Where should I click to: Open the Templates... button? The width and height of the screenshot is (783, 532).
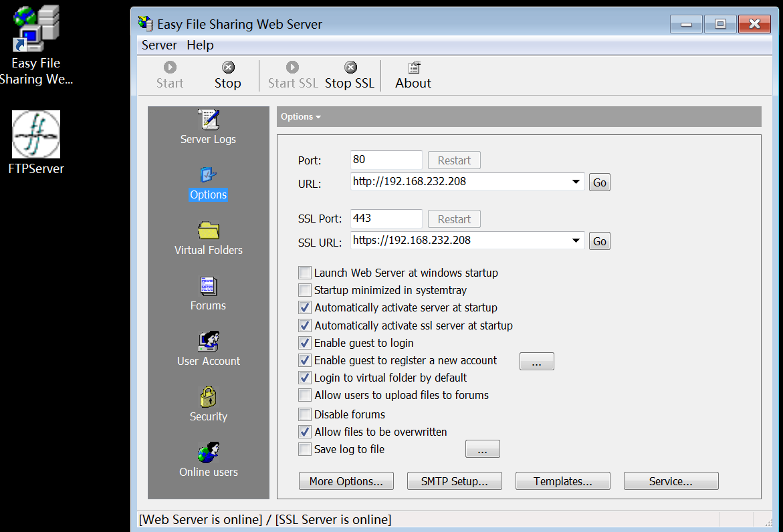coord(563,481)
